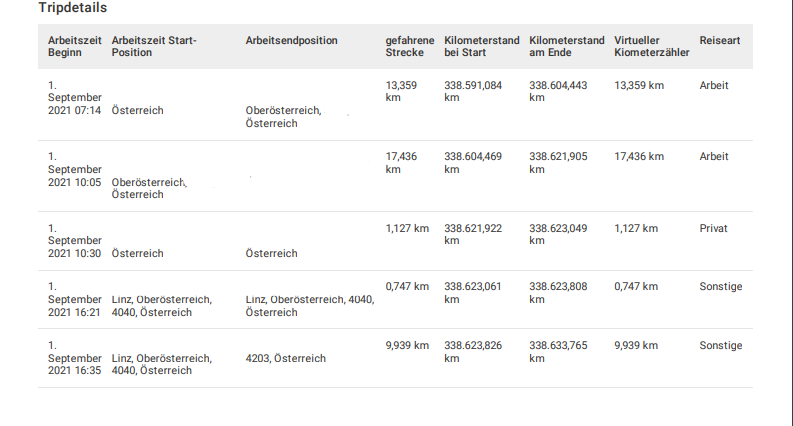Click the Reiseart column header
This screenshot has width=793, height=426.
[x=720, y=40]
